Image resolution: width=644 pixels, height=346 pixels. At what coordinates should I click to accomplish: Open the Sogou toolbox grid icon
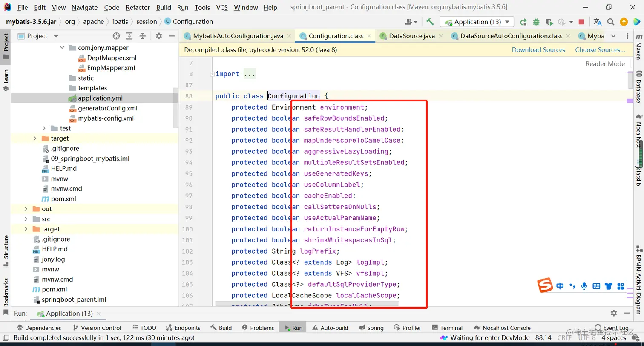coord(621,286)
